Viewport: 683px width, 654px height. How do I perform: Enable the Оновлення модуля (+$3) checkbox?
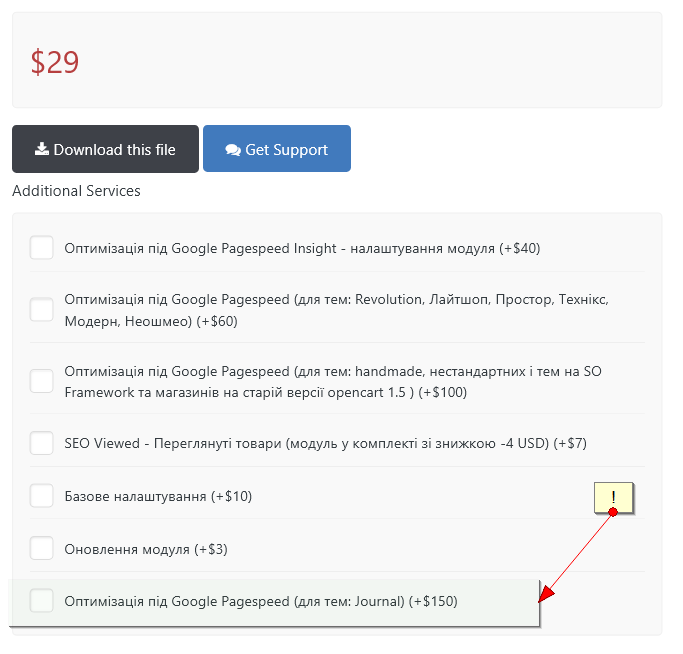coord(42,548)
